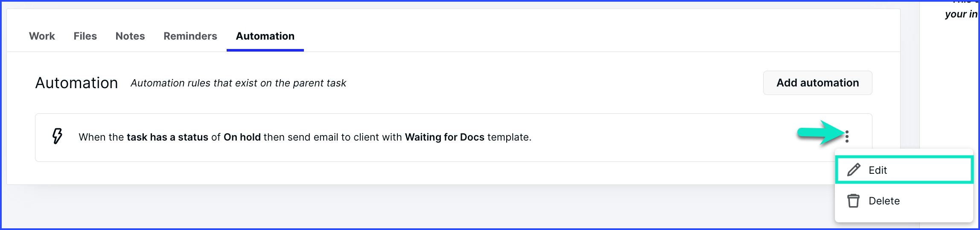The height and width of the screenshot is (230, 980).
Task: Click the 'Waiting for Docs' template name
Action: 444,137
